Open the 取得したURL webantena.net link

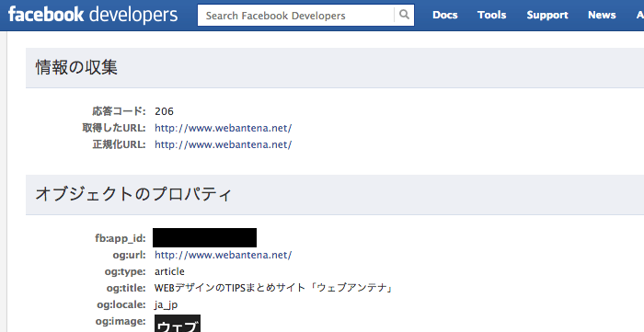pos(223,128)
